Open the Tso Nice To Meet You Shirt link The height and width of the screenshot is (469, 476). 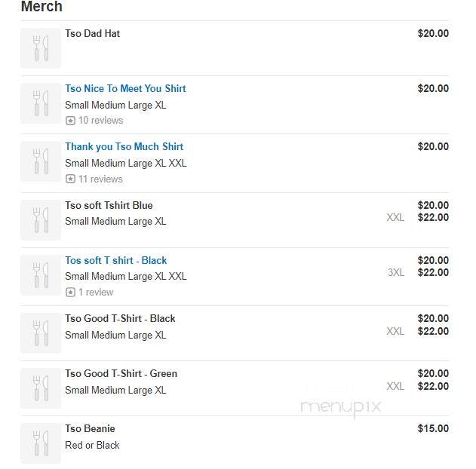125,88
